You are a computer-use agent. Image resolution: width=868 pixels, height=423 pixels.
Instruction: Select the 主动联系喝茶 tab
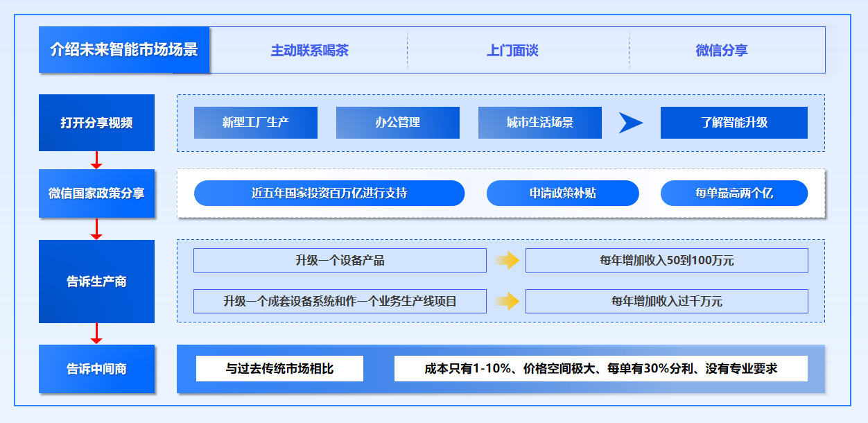click(x=309, y=50)
